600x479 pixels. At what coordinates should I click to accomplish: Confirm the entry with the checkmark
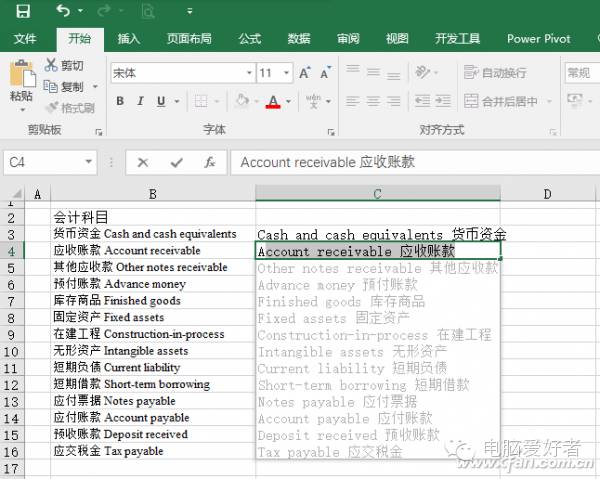tap(176, 163)
